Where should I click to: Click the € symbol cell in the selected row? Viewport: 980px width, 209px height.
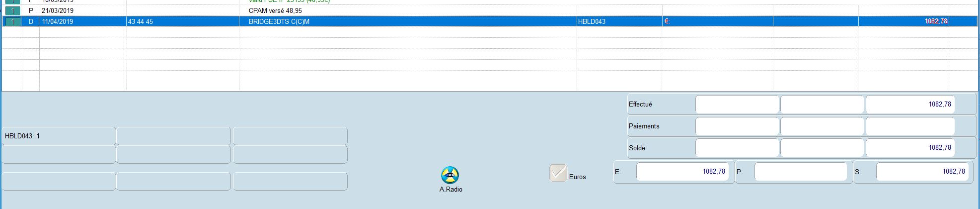click(667, 21)
